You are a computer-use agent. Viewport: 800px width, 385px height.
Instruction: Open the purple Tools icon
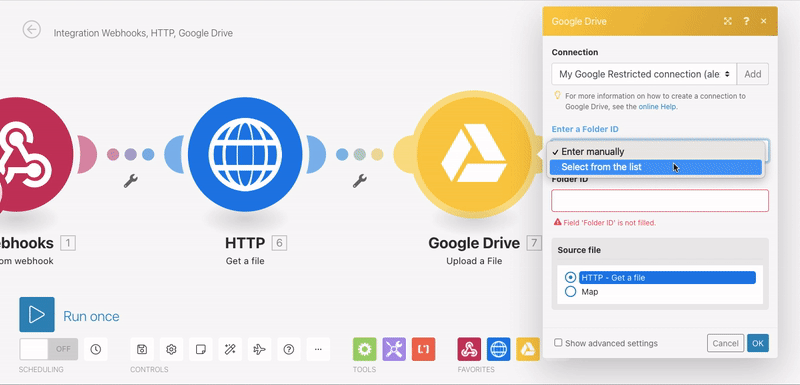394,349
